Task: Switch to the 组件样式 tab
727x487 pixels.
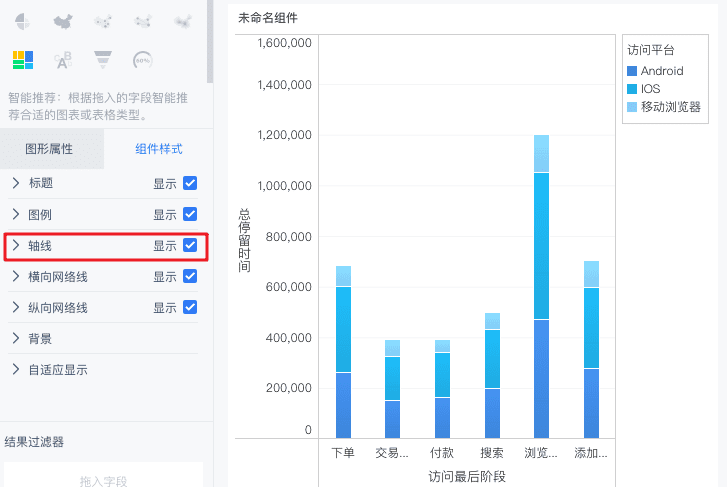Action: click(x=159, y=149)
